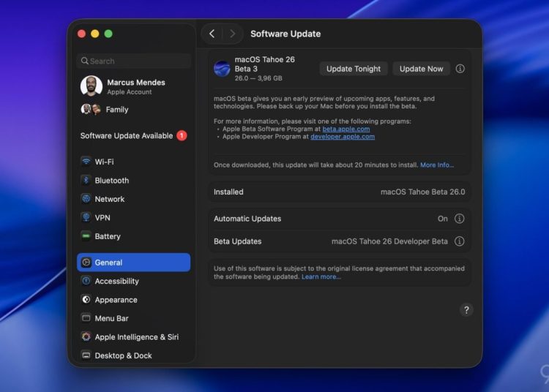Click the macOS Tahoe 26 update icon

222,69
